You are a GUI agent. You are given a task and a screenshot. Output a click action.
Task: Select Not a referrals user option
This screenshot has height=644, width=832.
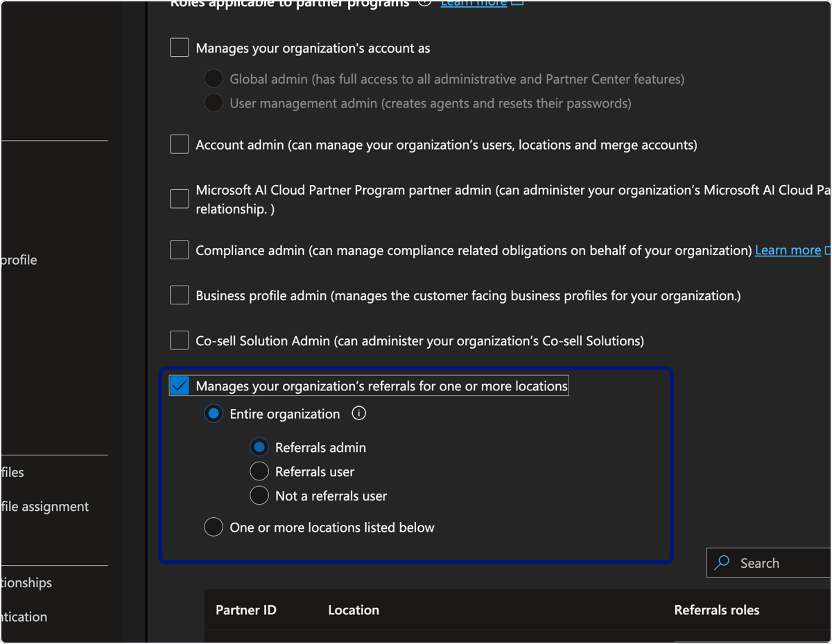[x=259, y=496]
